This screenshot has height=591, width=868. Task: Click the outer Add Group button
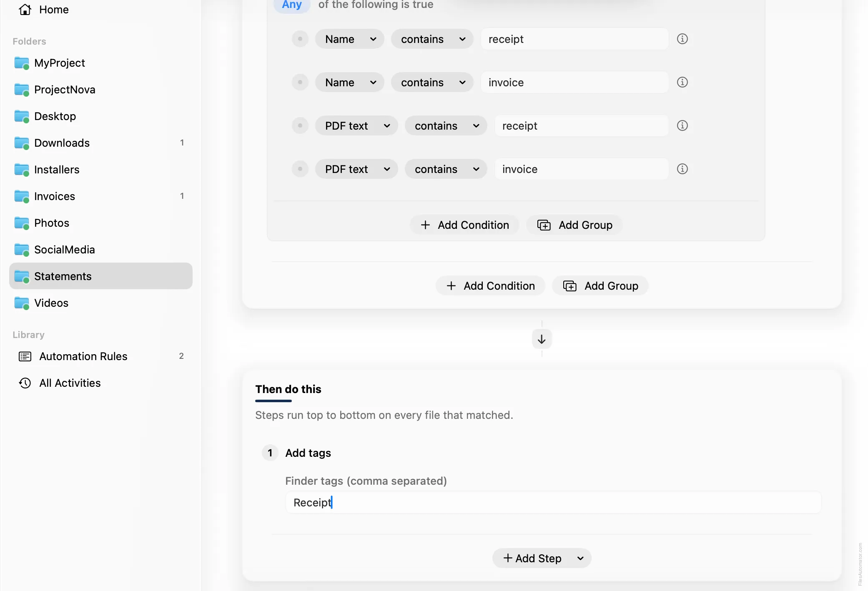[600, 286]
